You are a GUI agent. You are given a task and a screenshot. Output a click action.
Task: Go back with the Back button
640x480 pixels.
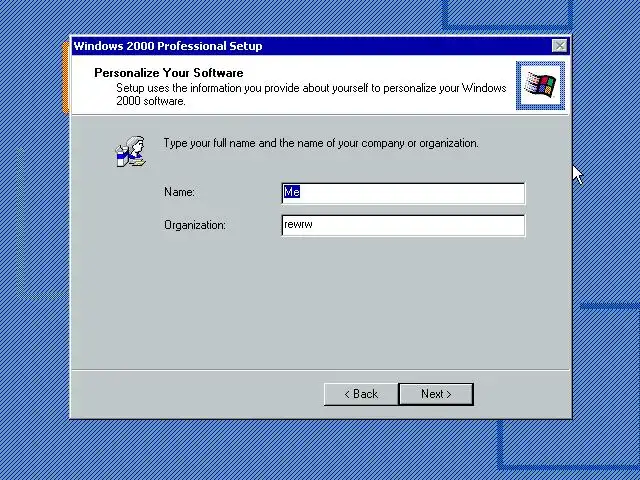pos(361,394)
